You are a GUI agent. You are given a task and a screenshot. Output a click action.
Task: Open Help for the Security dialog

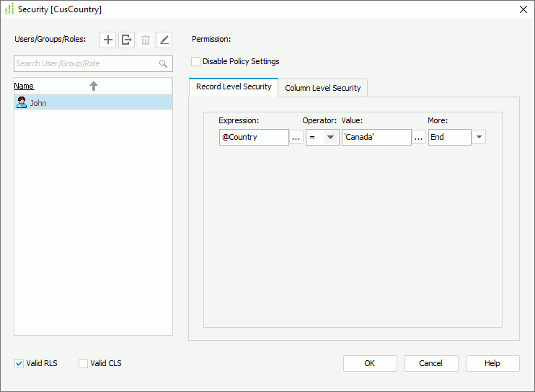pyautogui.click(x=492, y=363)
